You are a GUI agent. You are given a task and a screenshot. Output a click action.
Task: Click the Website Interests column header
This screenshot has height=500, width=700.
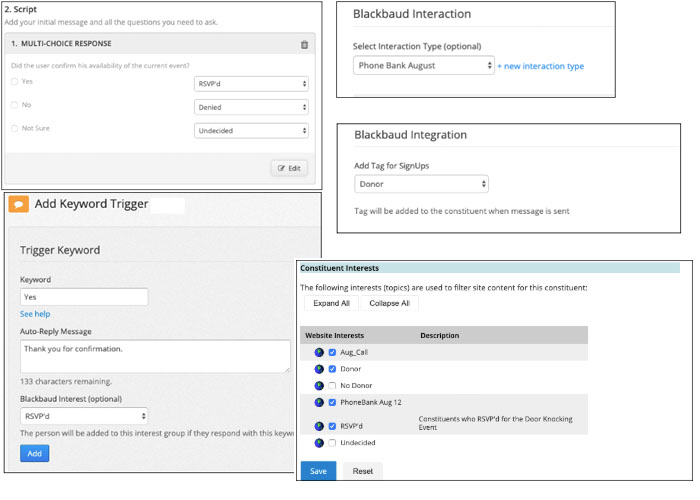(x=334, y=335)
